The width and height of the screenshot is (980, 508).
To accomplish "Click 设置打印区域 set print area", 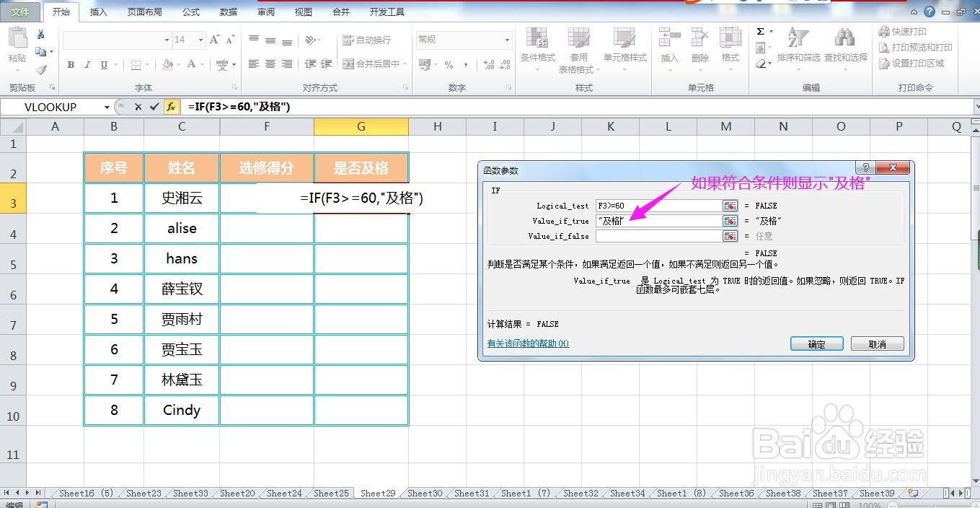I will coord(911,63).
